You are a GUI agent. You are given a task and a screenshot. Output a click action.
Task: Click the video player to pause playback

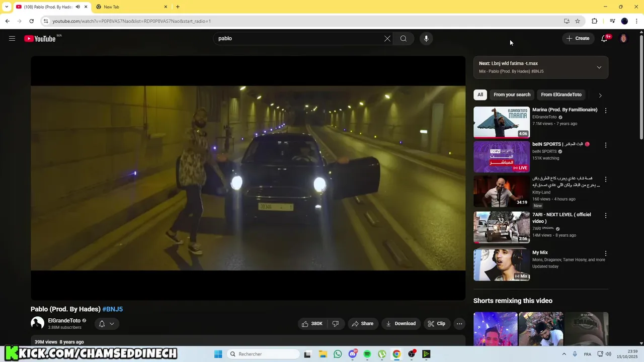(x=248, y=178)
